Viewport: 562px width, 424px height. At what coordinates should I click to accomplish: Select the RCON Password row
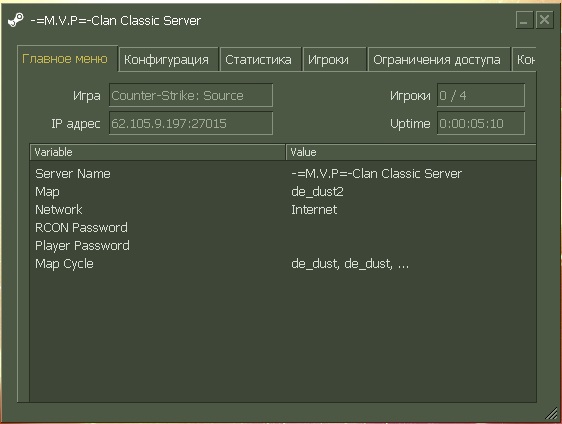(x=283, y=228)
